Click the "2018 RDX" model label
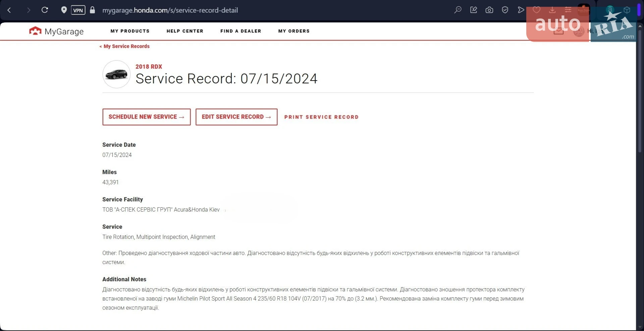Image resolution: width=644 pixels, height=331 pixels. point(149,66)
